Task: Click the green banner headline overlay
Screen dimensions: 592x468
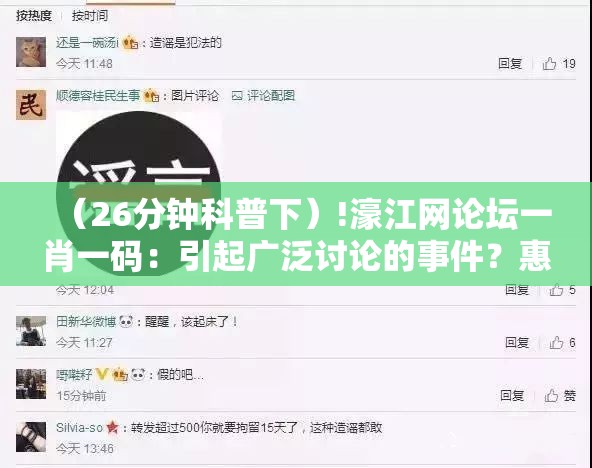Action: click(x=296, y=234)
